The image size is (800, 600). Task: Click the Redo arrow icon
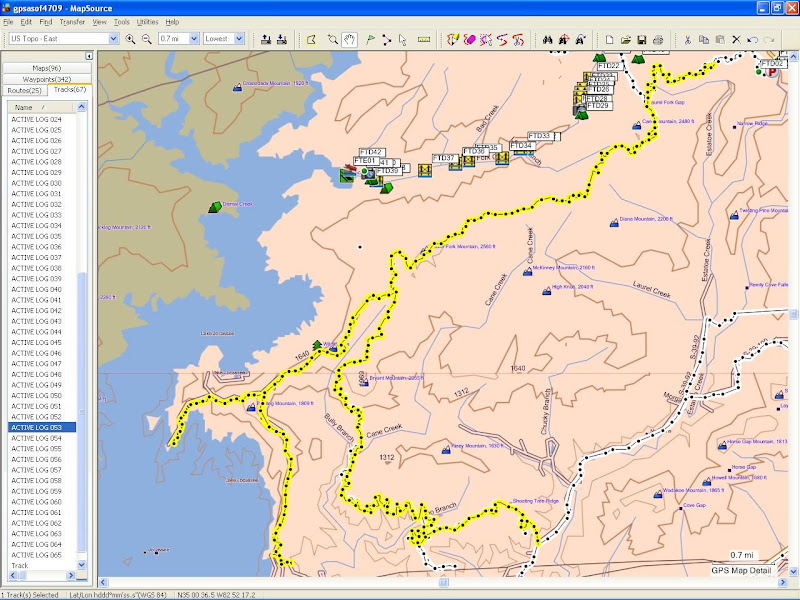[x=769, y=39]
